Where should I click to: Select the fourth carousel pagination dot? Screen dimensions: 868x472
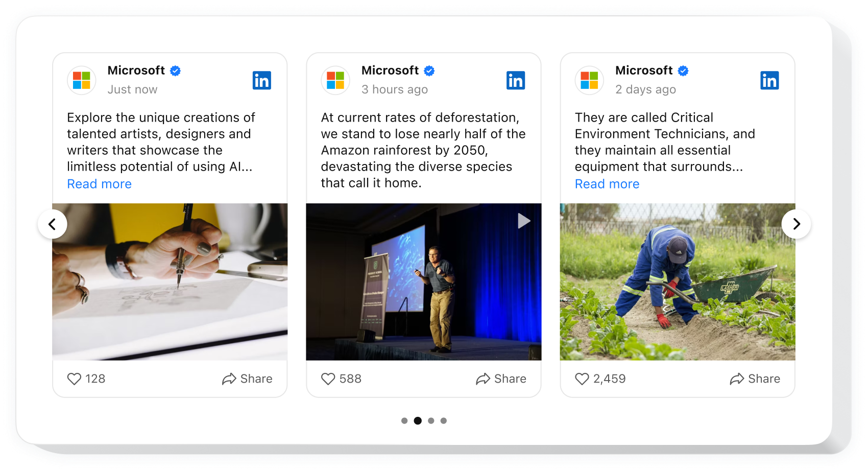click(x=444, y=420)
